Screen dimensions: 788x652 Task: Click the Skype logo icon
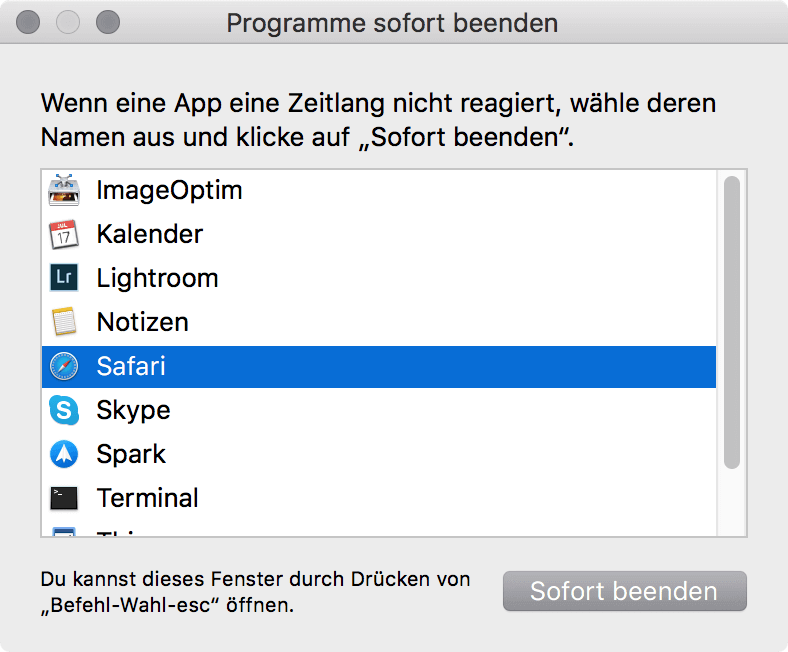pyautogui.click(x=64, y=410)
